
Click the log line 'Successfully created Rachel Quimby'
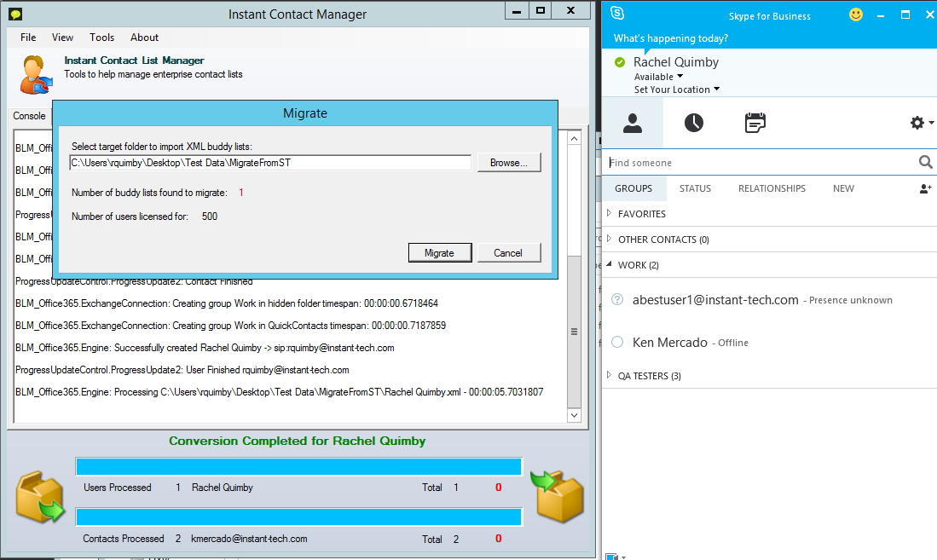tap(205, 348)
